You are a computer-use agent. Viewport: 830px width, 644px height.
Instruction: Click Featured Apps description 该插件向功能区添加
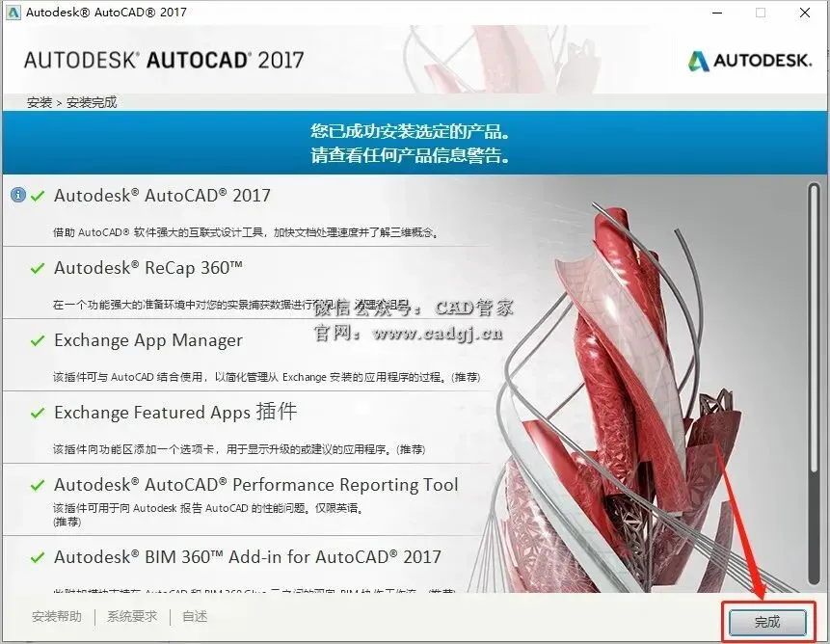pyautogui.click(x=239, y=450)
